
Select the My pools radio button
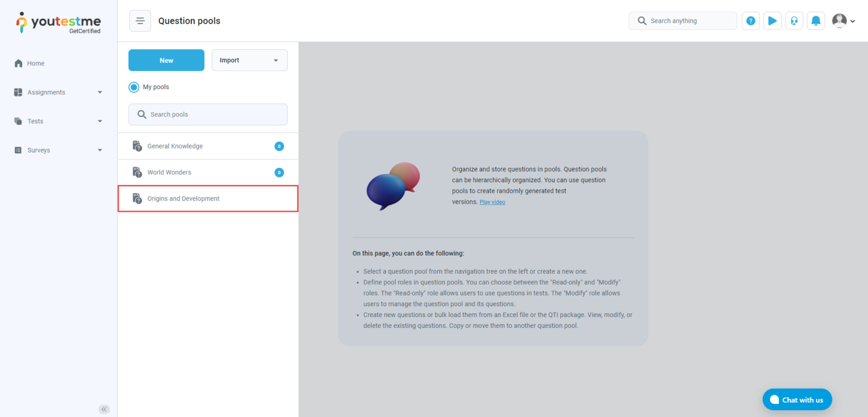pos(134,87)
